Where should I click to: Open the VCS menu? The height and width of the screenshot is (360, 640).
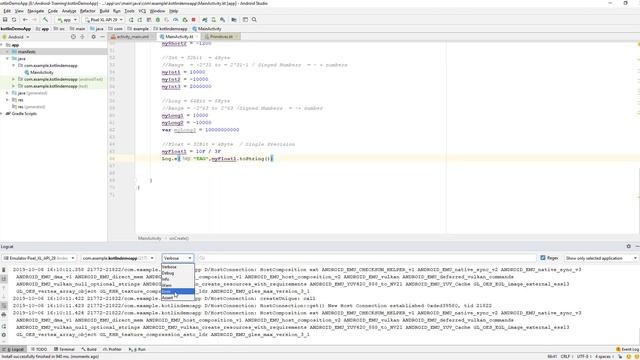point(142,11)
